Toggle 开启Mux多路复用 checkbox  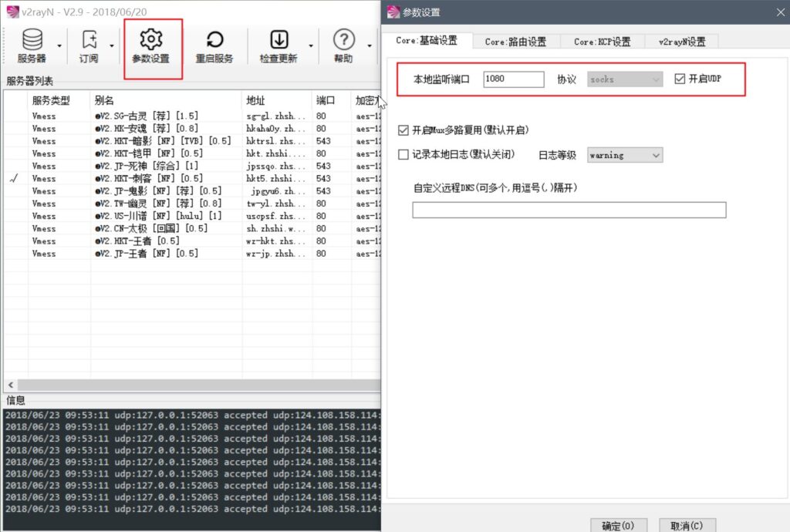(403, 130)
